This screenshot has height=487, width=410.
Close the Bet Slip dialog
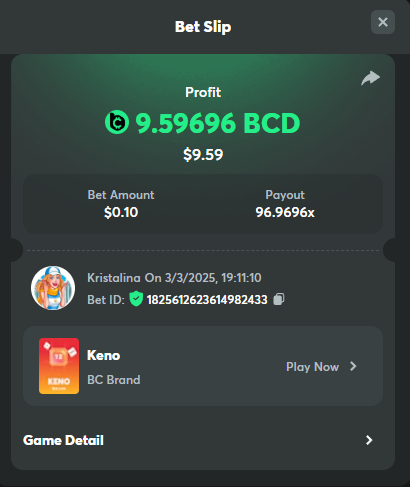[383, 22]
